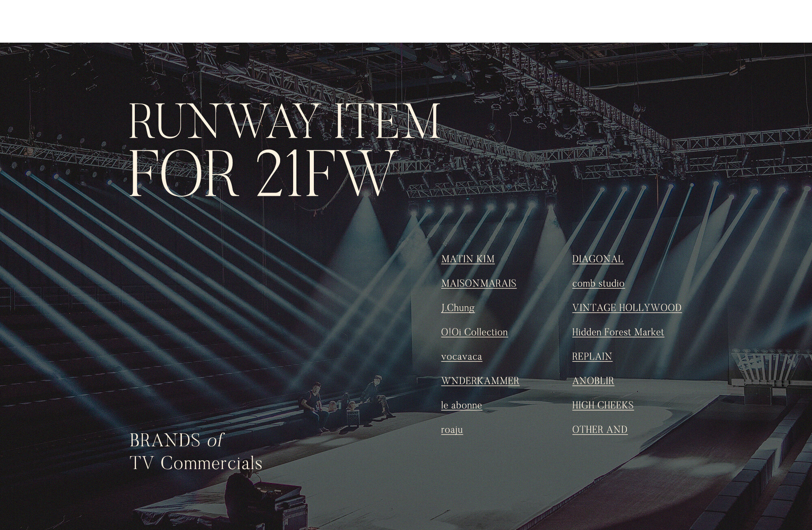Open the VINTAGE HOLLYWOOD link
The height and width of the screenshot is (530, 812).
[627, 308]
